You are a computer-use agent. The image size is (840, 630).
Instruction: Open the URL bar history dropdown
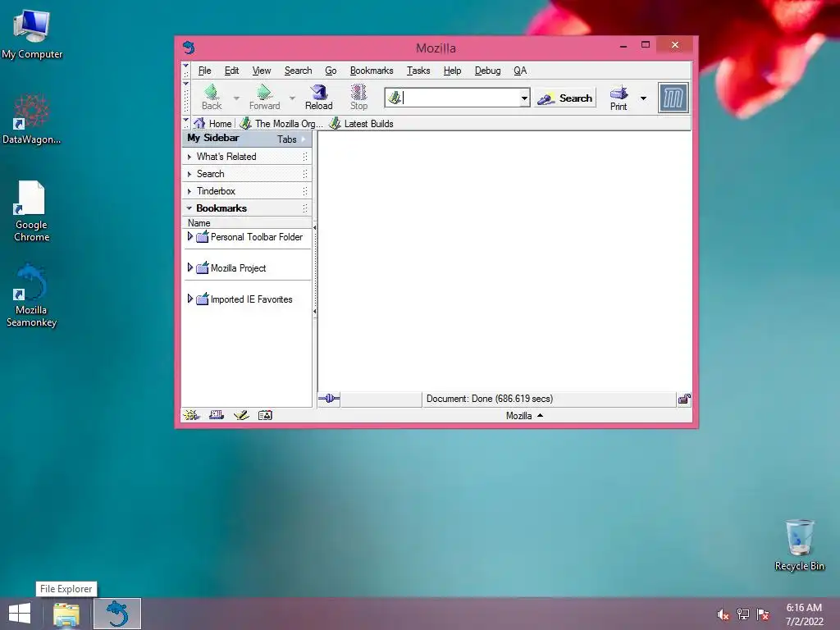[x=524, y=98]
